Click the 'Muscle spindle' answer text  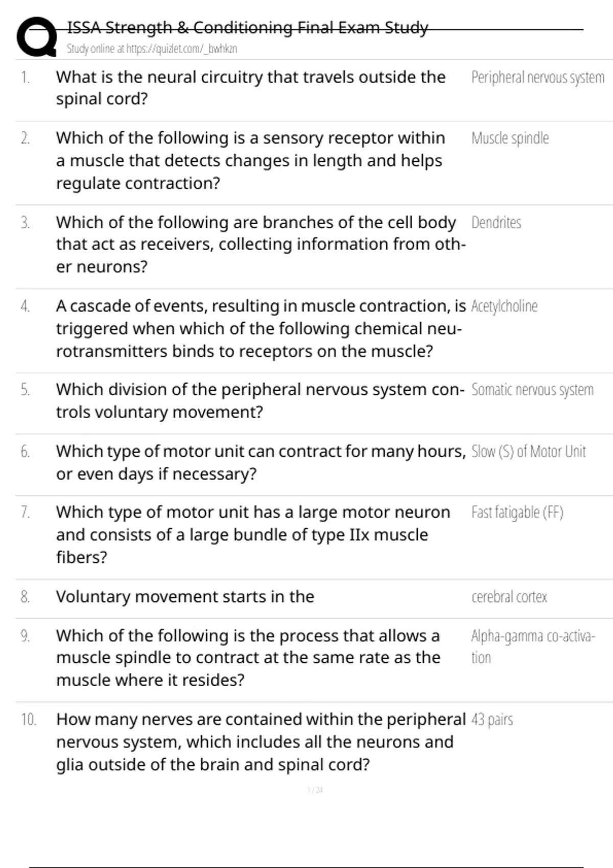pyautogui.click(x=510, y=138)
